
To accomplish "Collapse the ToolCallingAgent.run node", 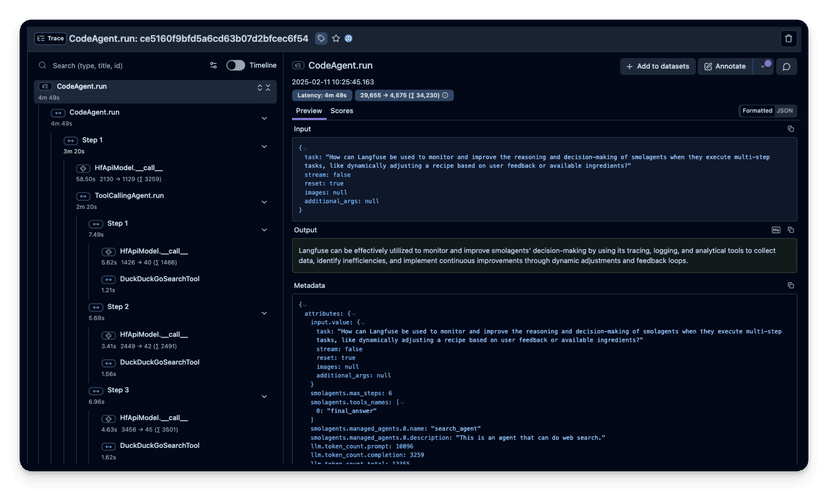I will (264, 202).
